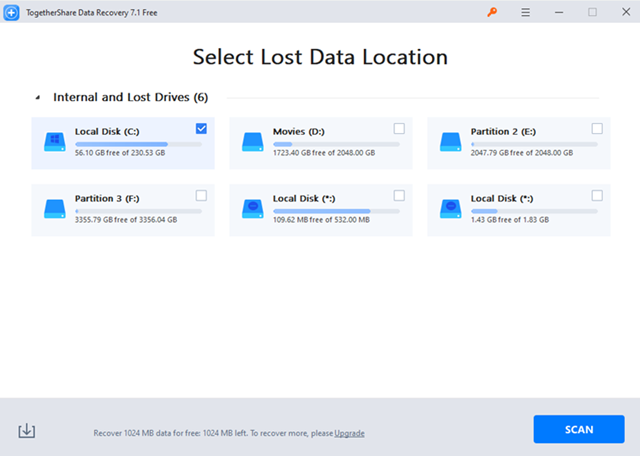Image resolution: width=640 pixels, height=456 pixels.
Task: Click the TogetherShare app logo icon
Action: tap(11, 12)
